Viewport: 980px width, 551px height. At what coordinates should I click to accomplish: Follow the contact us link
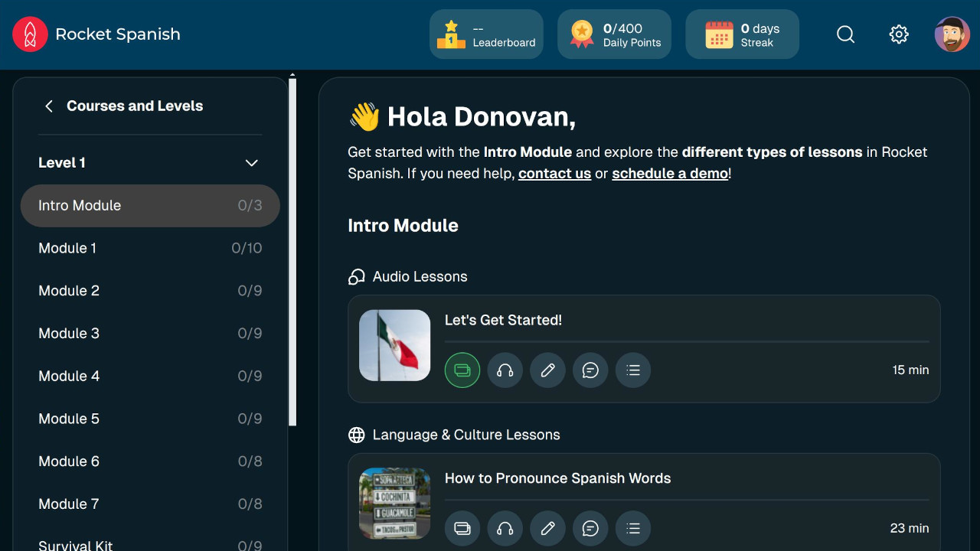[x=554, y=174]
